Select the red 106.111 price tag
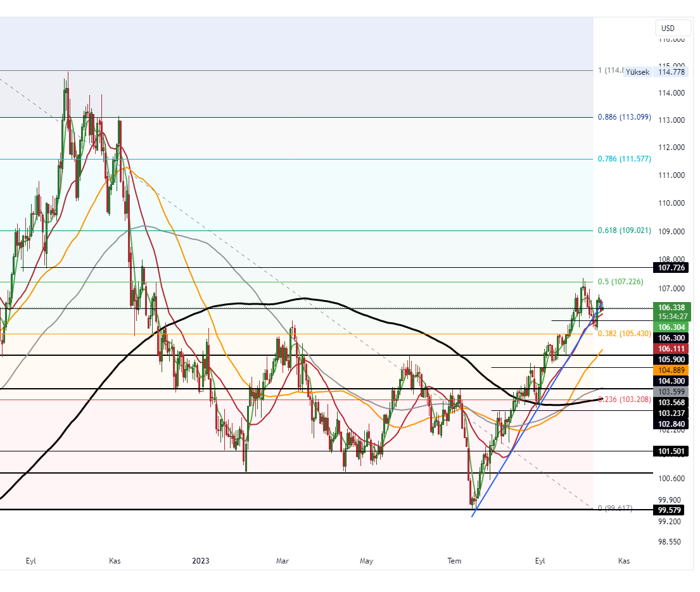700x592 pixels. (671, 348)
